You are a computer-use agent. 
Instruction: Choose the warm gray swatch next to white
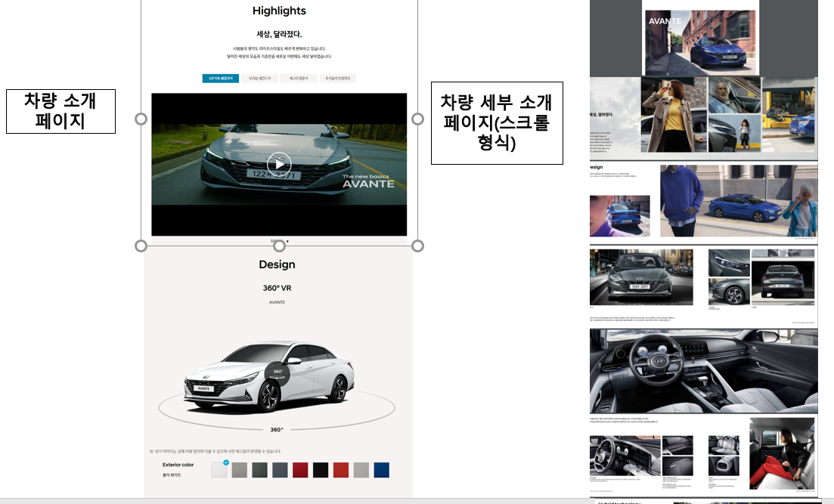240,470
